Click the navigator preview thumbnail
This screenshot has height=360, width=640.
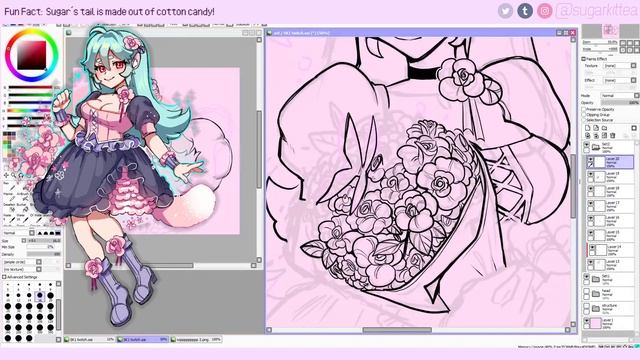(x=610, y=30)
